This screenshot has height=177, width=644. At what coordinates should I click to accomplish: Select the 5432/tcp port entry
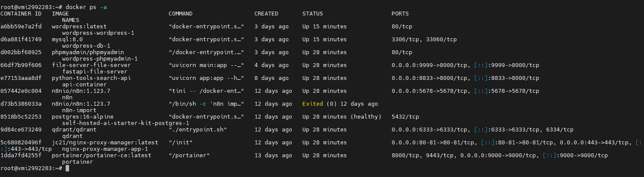click(405, 117)
